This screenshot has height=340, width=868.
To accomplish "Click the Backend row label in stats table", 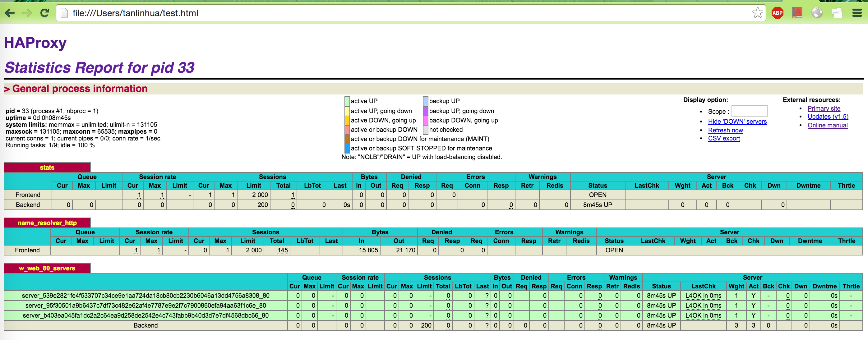I will (x=28, y=205).
